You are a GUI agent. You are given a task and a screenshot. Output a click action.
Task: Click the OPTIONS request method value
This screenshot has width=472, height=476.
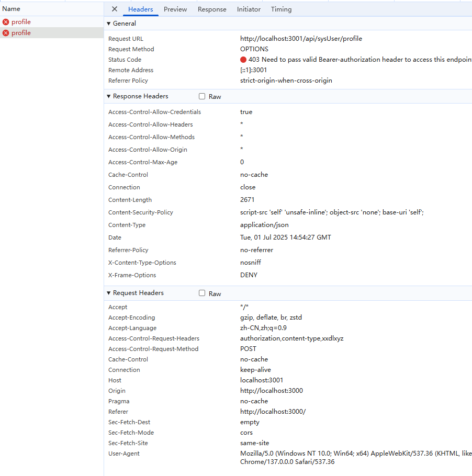254,49
